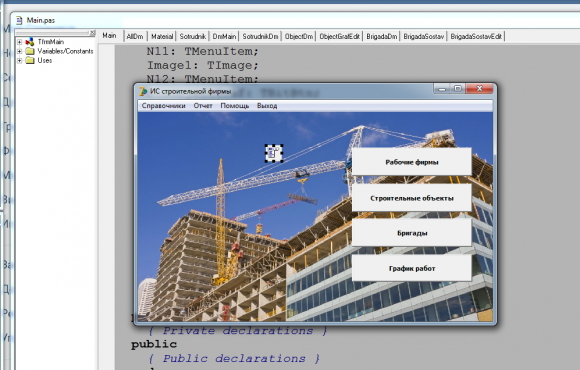Click the Рабочие фирмы button
580x370 pixels.
pos(412,162)
